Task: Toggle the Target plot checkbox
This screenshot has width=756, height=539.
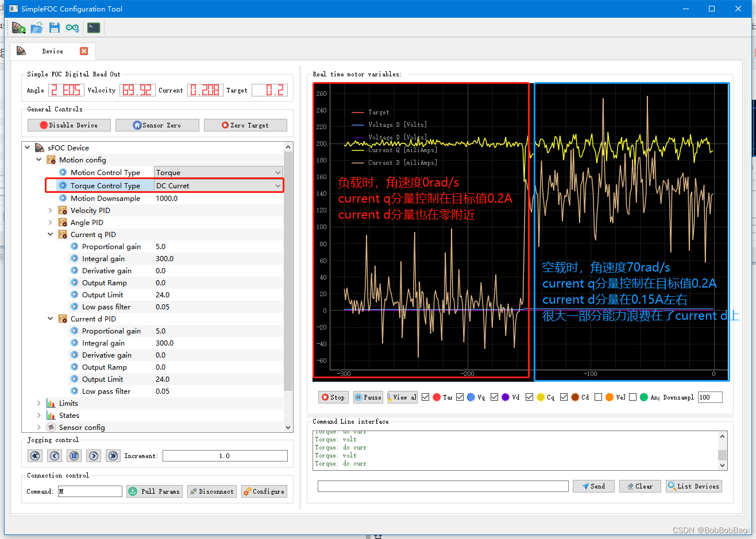Action: click(x=426, y=397)
